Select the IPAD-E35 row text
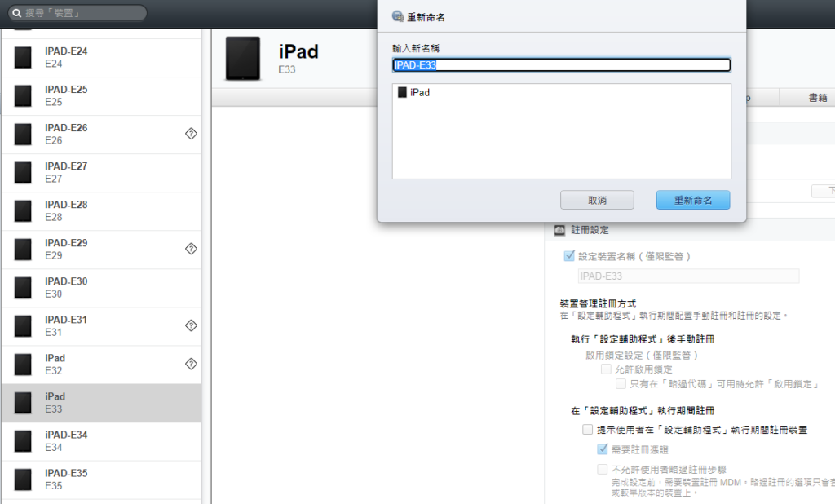The image size is (835, 504). (66, 473)
